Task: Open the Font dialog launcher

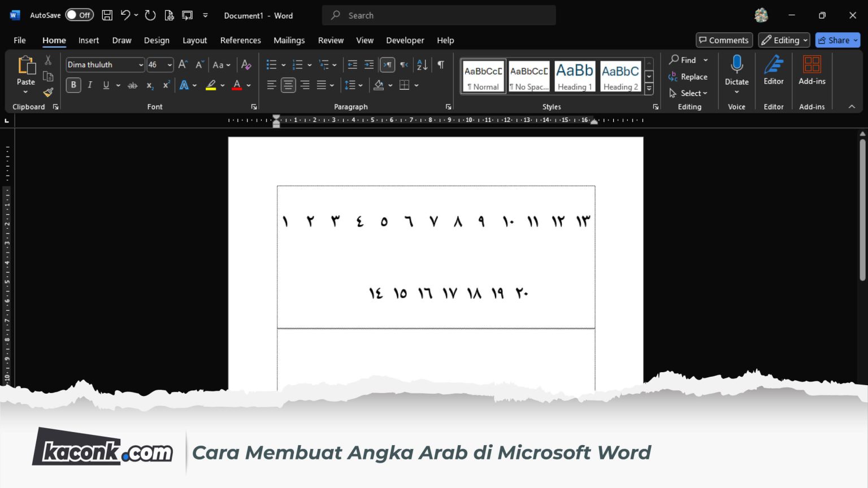Action: (x=254, y=107)
